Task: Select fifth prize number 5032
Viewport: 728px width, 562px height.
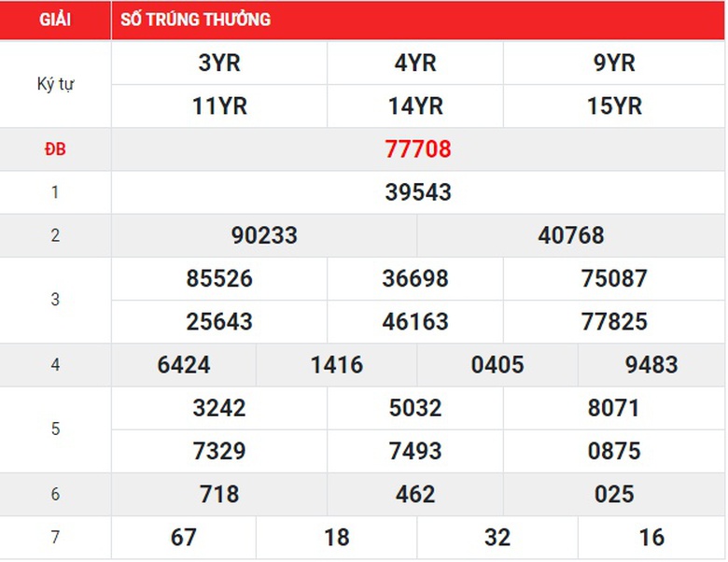Action: (x=415, y=408)
